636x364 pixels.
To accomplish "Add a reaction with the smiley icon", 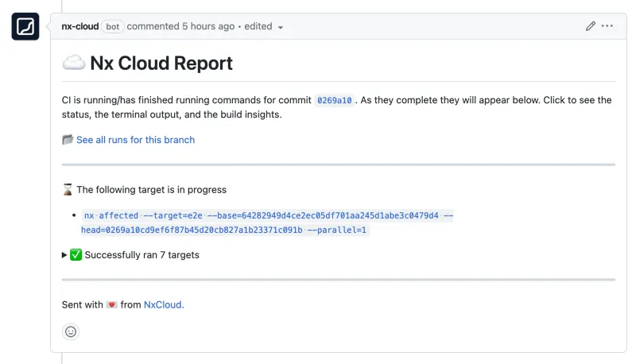I will [71, 331].
